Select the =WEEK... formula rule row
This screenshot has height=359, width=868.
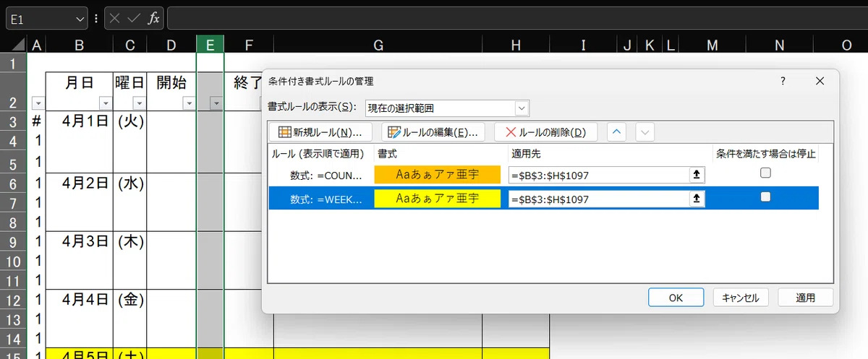[x=543, y=198]
